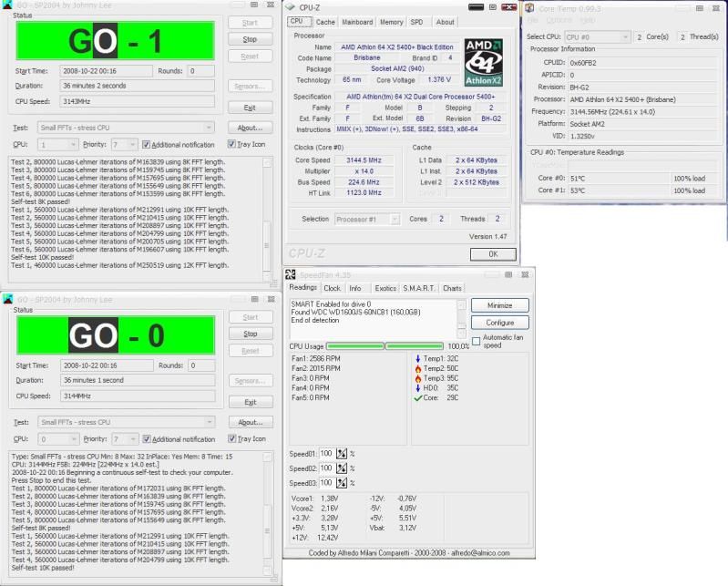Click the GO - 1 status banner
The image size is (728, 586).
click(x=115, y=41)
